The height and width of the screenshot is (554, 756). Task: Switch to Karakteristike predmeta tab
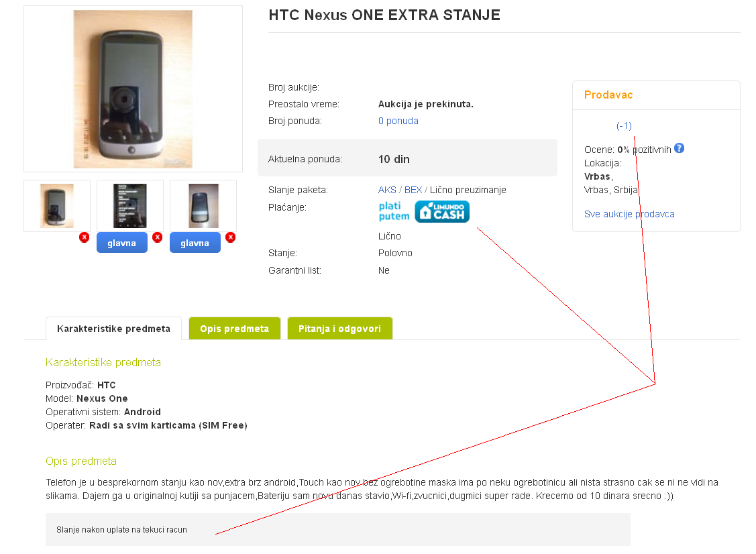click(x=114, y=329)
